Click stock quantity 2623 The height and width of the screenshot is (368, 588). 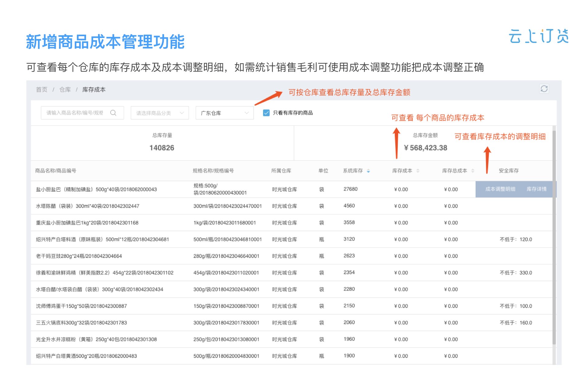point(349,256)
